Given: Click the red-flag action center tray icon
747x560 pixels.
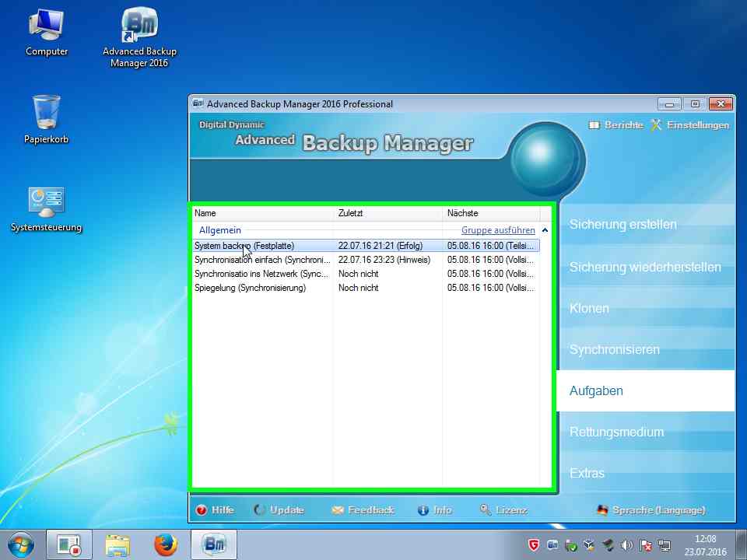Looking at the screenshot, I should [x=646, y=544].
